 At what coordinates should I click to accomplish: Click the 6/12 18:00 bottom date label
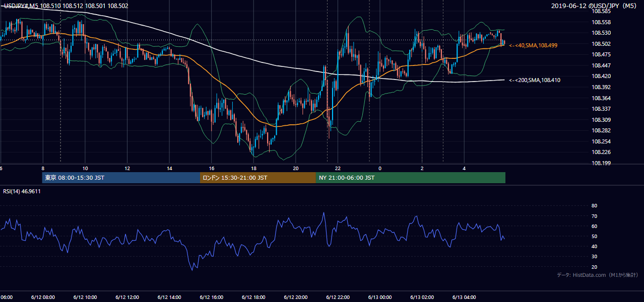253,297
